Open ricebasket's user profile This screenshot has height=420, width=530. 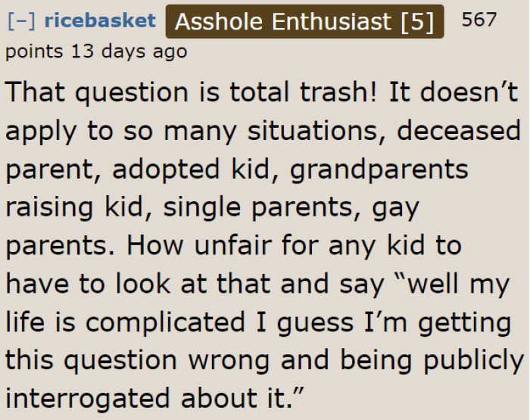(x=100, y=20)
